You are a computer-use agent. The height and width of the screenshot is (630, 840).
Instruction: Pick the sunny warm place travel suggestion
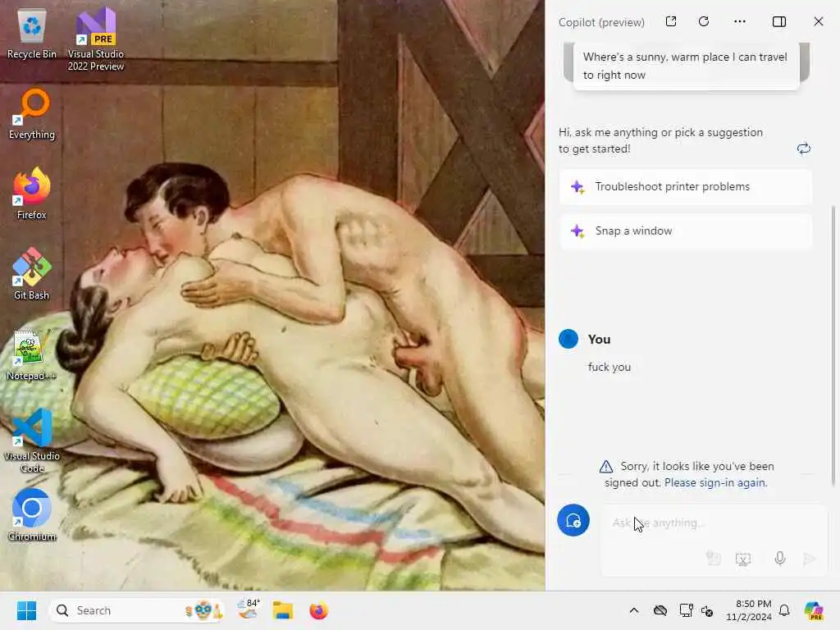[687, 66]
